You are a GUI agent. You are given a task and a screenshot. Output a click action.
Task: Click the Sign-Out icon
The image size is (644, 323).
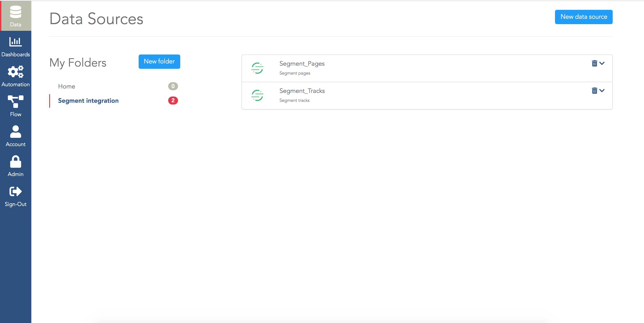click(15, 192)
